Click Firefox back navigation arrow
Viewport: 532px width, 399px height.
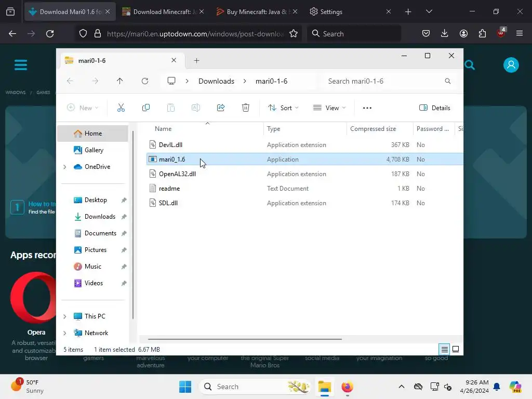point(12,34)
